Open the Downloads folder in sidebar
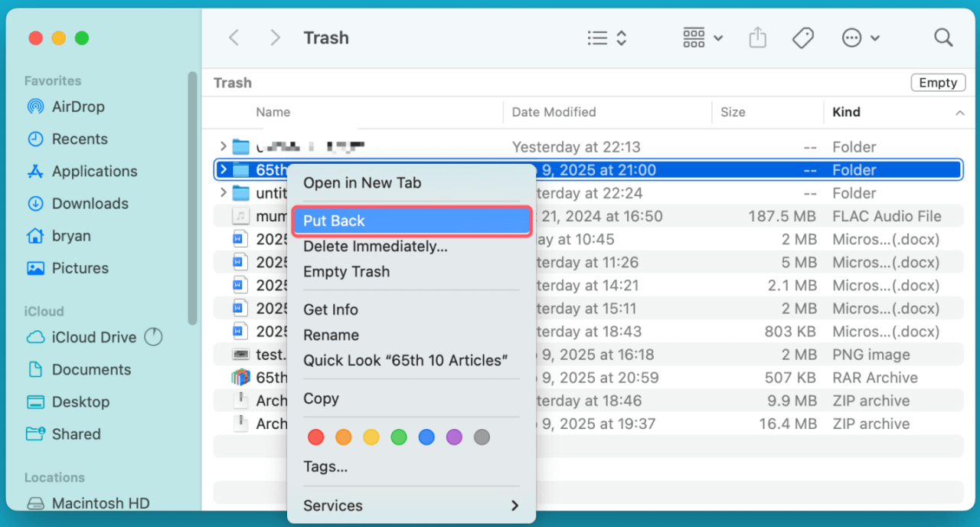 (x=90, y=204)
